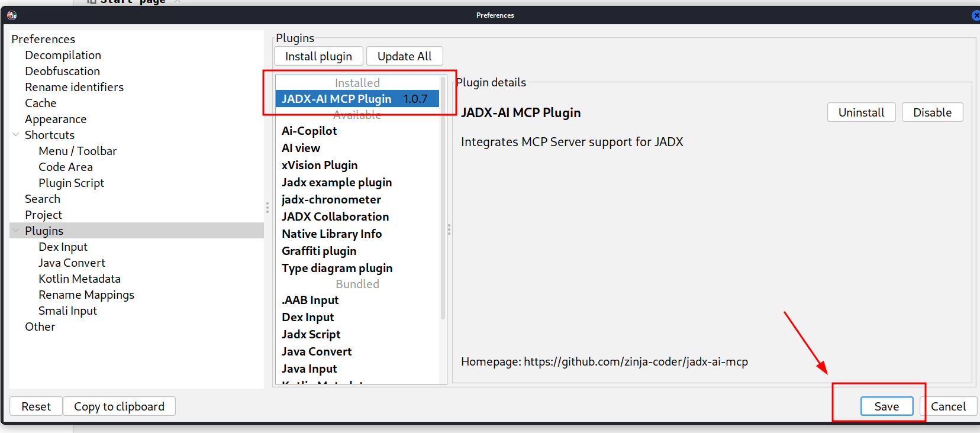Open Decompilation preferences
The image size is (980, 433).
tap(63, 55)
